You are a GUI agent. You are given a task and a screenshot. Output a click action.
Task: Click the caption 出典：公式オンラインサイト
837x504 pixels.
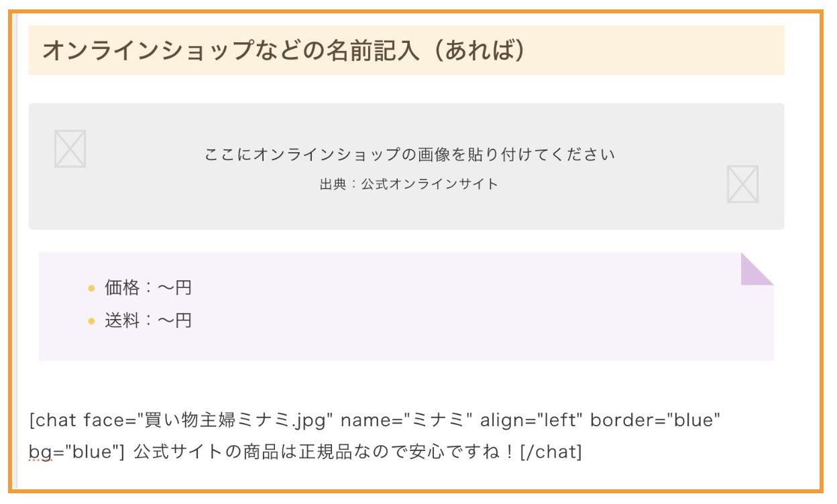[409, 184]
